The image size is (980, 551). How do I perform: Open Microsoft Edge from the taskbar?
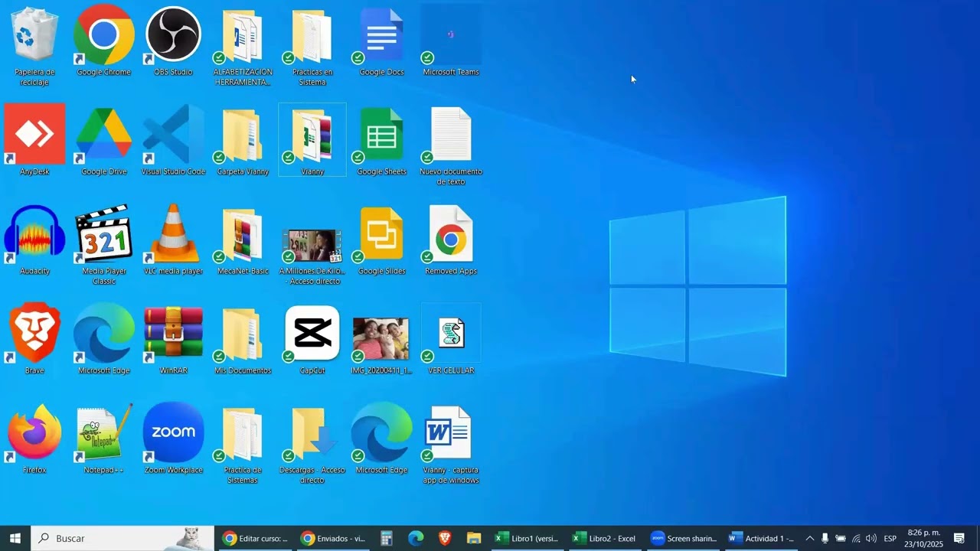416,538
